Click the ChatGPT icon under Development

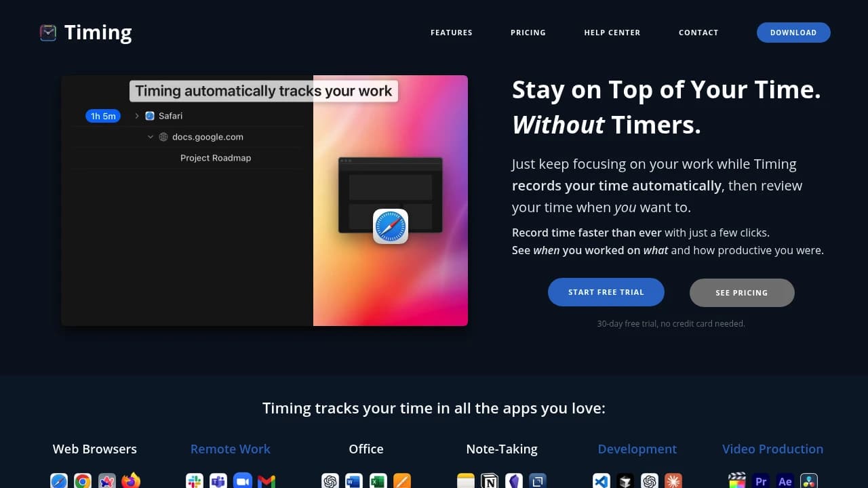click(650, 481)
